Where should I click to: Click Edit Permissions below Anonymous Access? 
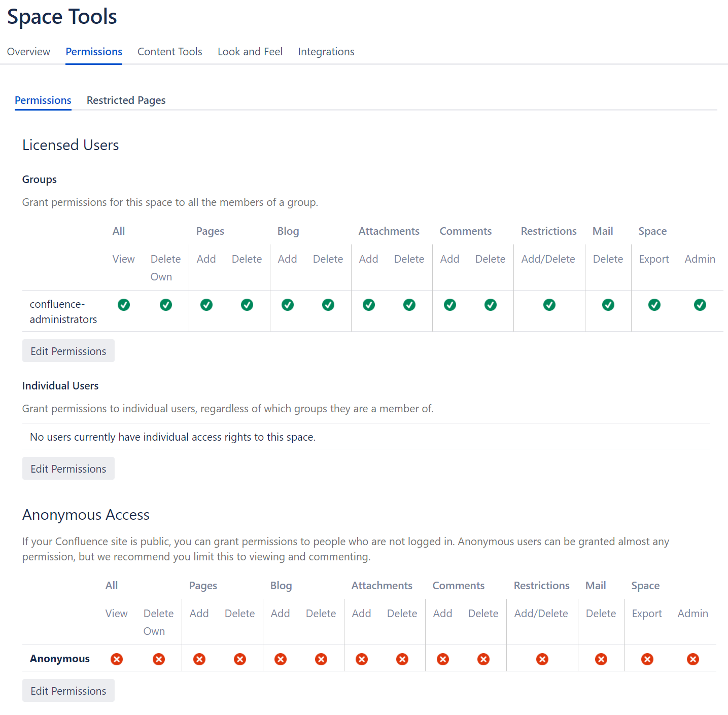tap(68, 690)
